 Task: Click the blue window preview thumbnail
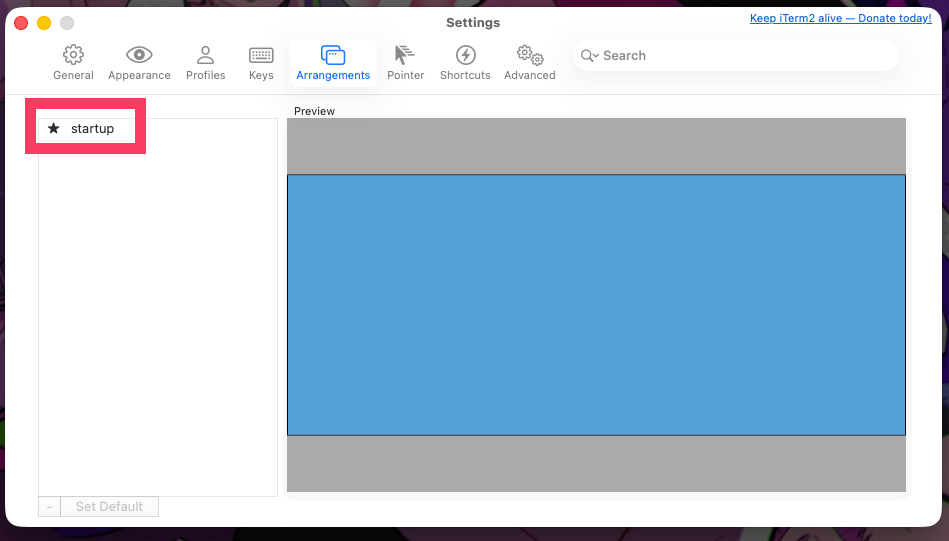pyautogui.click(x=596, y=305)
